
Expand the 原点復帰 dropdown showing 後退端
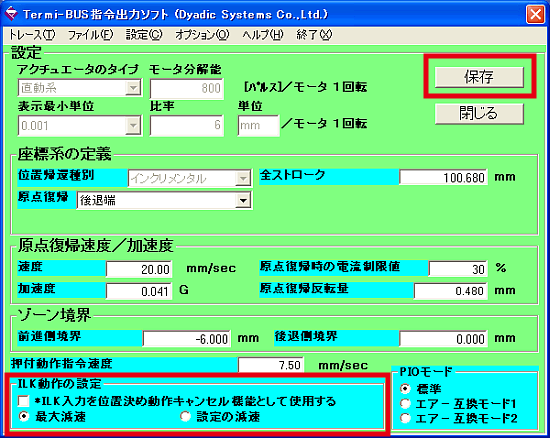click(243, 201)
